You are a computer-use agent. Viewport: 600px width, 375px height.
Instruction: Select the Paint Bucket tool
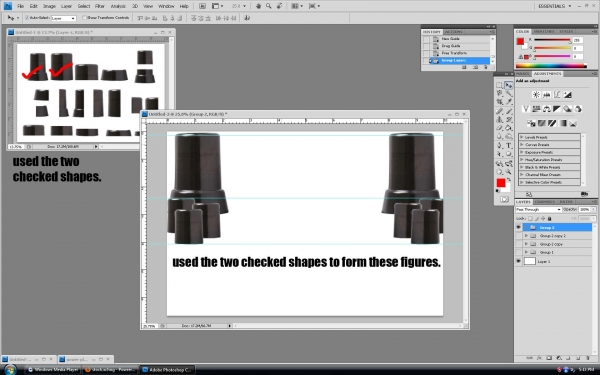(508, 128)
